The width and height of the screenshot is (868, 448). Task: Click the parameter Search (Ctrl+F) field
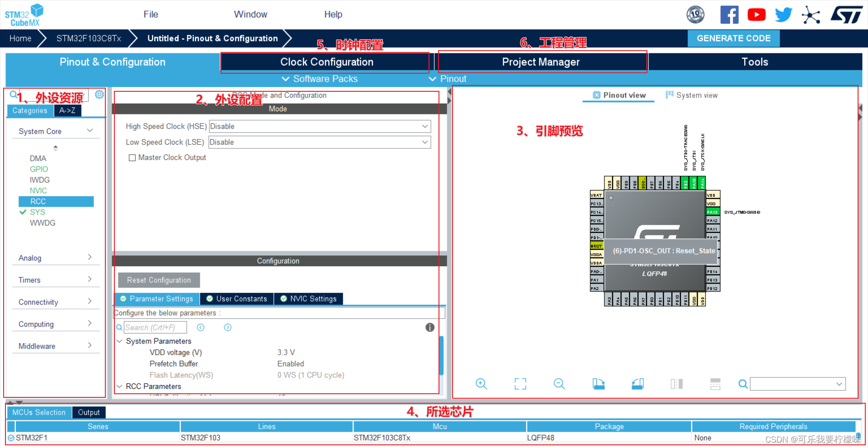coord(156,327)
